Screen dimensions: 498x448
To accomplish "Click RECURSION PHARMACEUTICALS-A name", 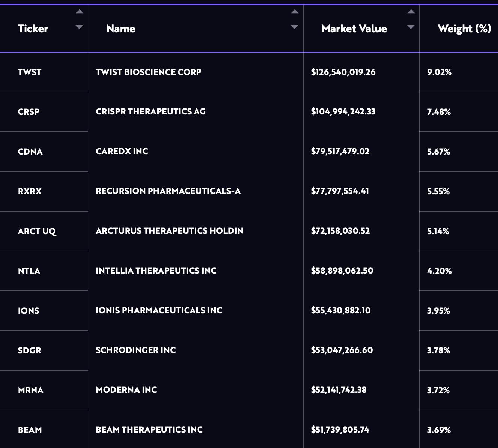I will [168, 191].
